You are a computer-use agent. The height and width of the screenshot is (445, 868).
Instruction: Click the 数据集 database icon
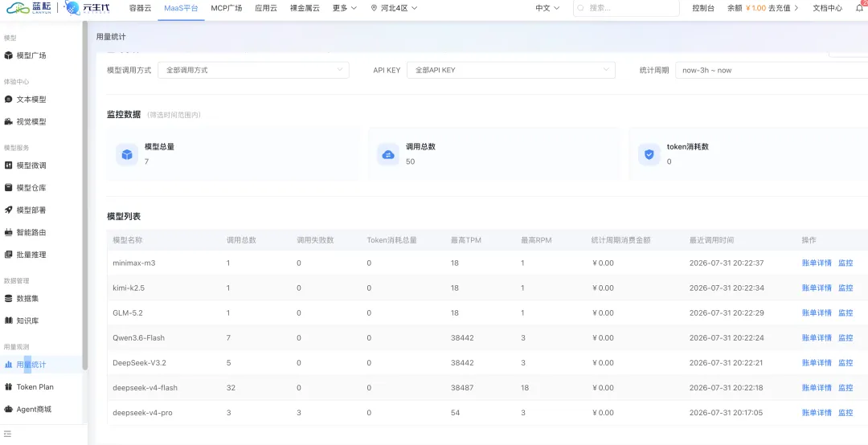[8, 298]
